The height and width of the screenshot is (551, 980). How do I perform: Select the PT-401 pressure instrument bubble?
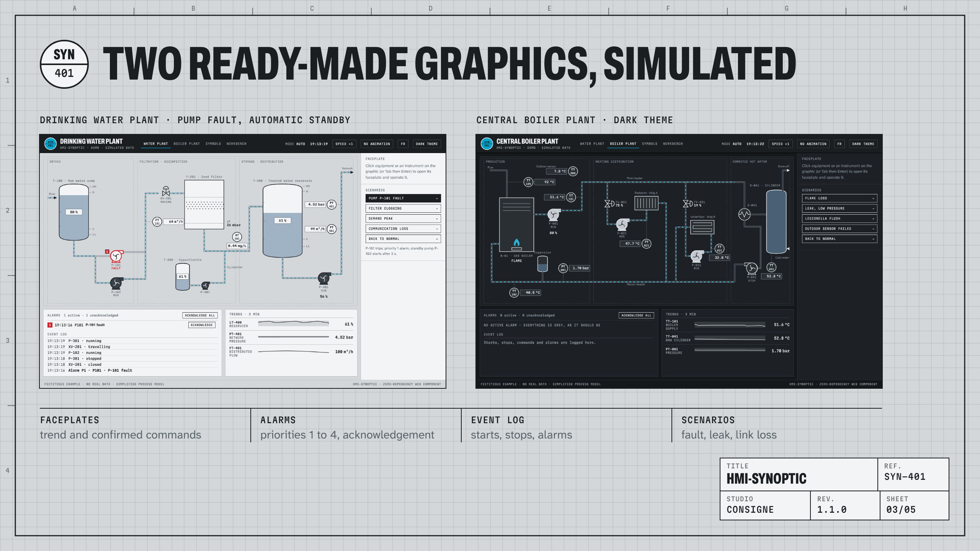(x=332, y=204)
